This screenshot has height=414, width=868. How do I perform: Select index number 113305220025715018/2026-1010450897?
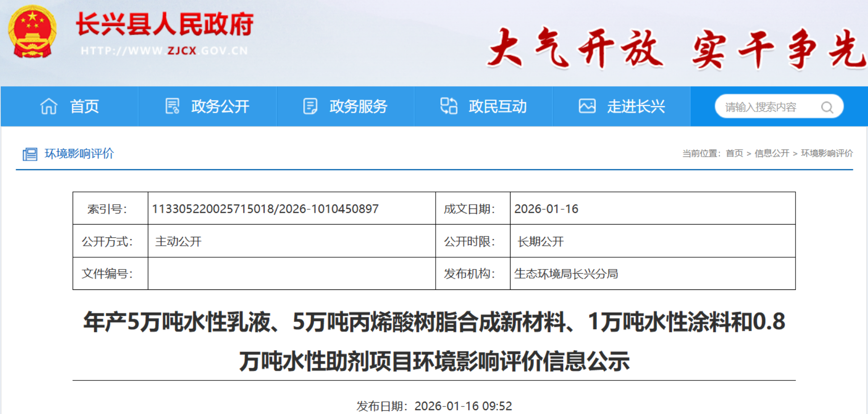[265, 209]
